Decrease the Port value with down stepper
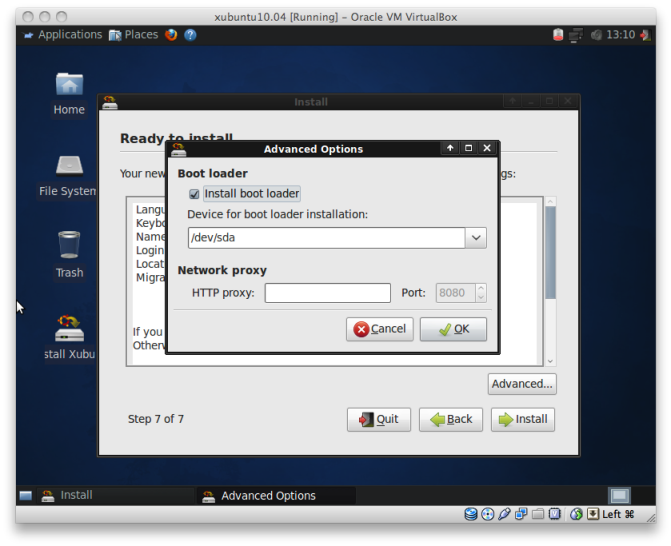 pos(481,298)
